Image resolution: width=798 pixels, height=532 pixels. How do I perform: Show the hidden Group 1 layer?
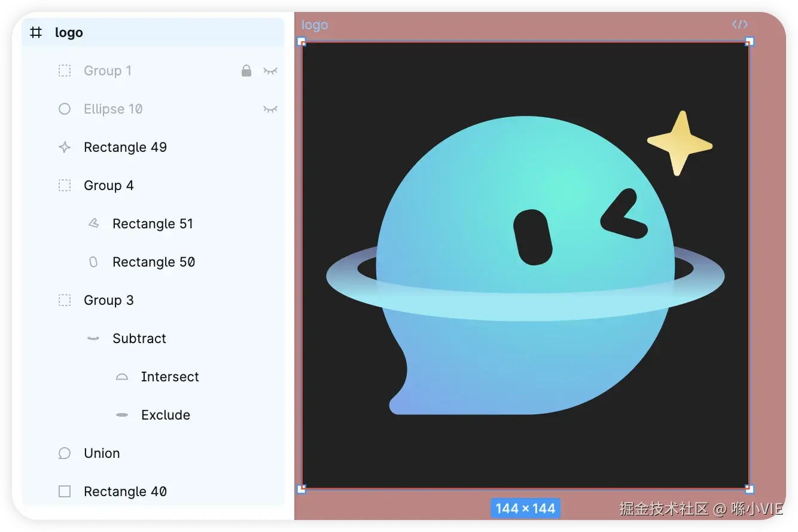pyautogui.click(x=271, y=71)
